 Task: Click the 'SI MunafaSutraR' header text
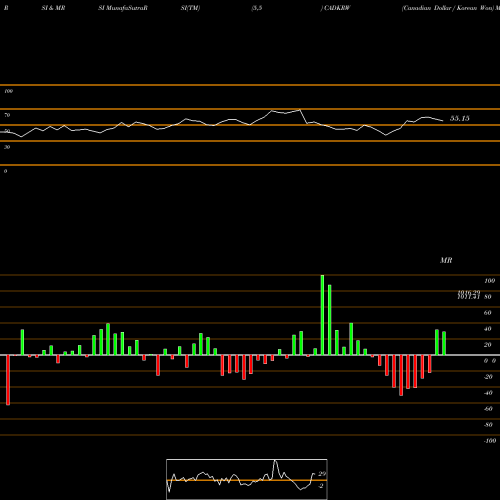123,8
